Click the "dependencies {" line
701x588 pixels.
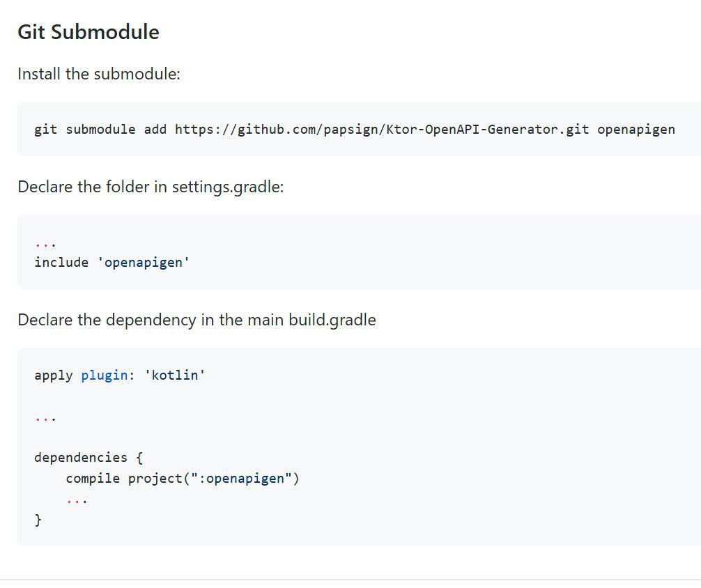click(88, 458)
